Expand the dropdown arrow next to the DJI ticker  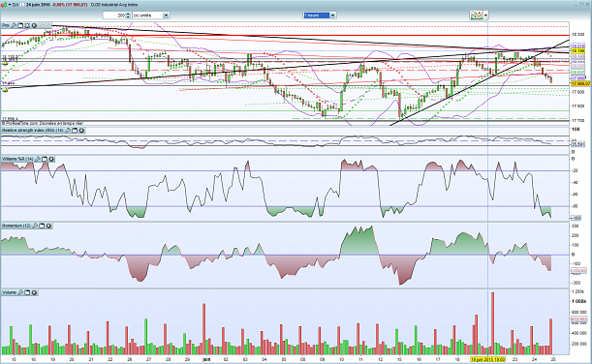coord(10,5)
